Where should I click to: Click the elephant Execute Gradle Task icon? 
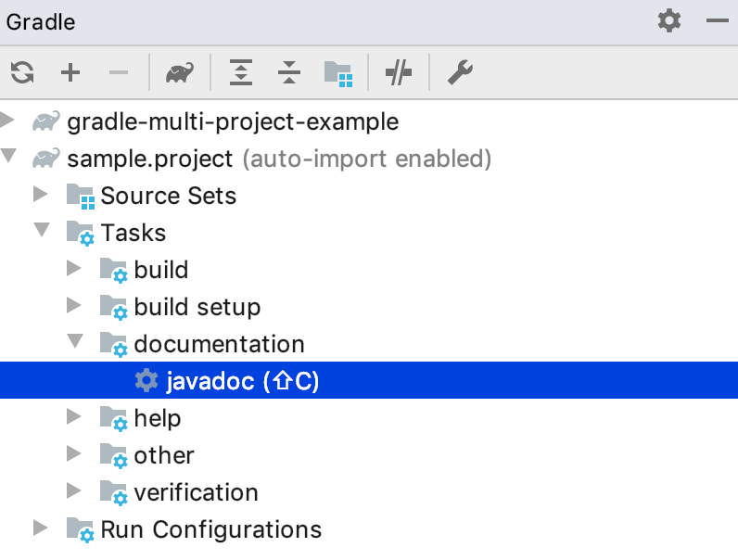pos(180,72)
